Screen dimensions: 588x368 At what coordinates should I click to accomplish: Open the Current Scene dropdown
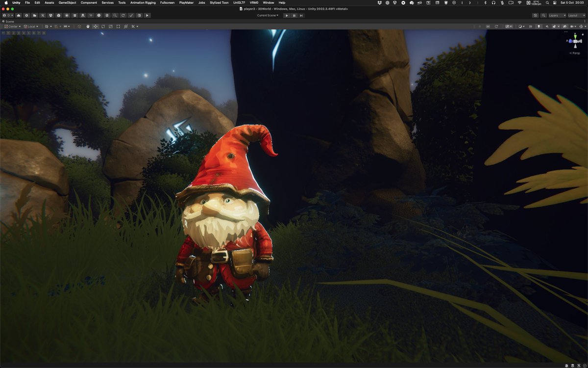[x=268, y=15]
